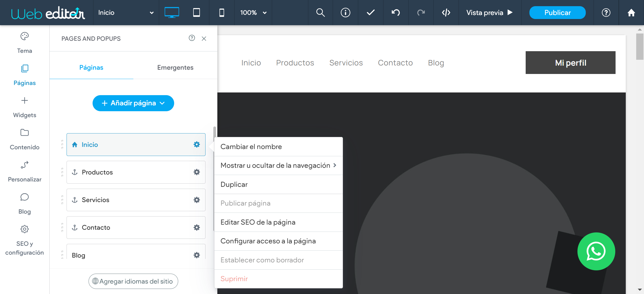
Task: Open help question mark in top bar
Action: coord(606,13)
